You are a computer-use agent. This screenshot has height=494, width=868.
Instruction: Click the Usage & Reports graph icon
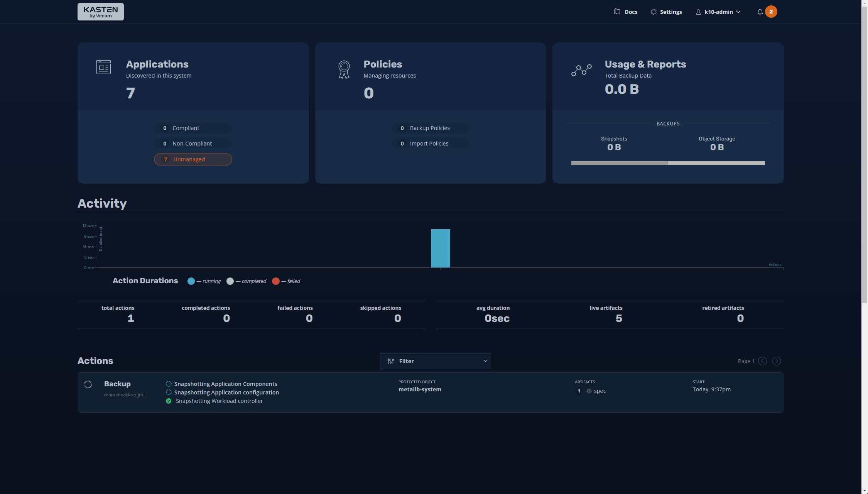click(581, 70)
